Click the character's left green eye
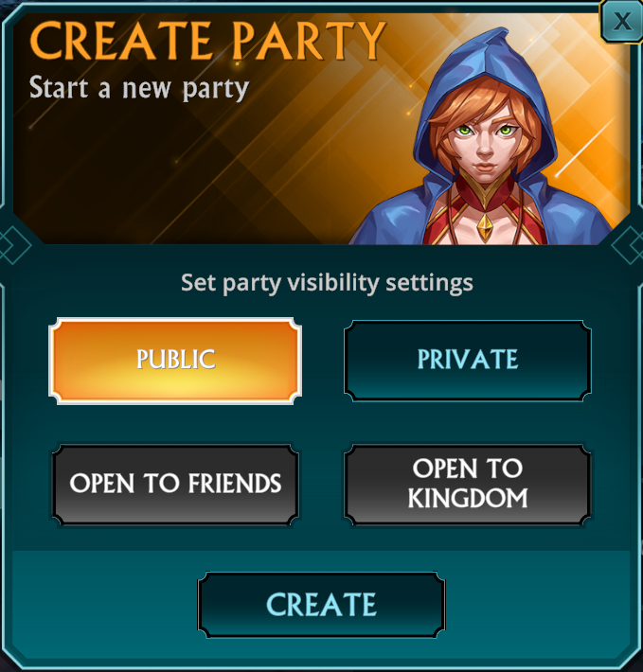This screenshot has width=643, height=672. pos(463,130)
